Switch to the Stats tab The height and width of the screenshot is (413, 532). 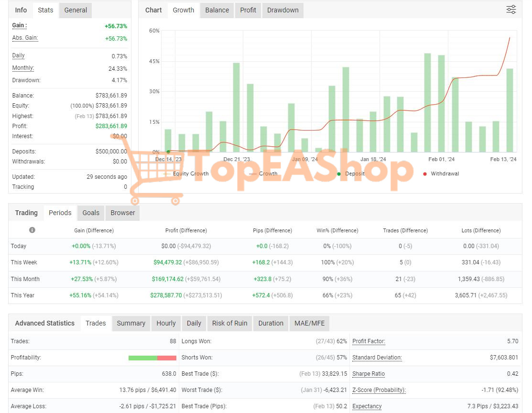(45, 10)
